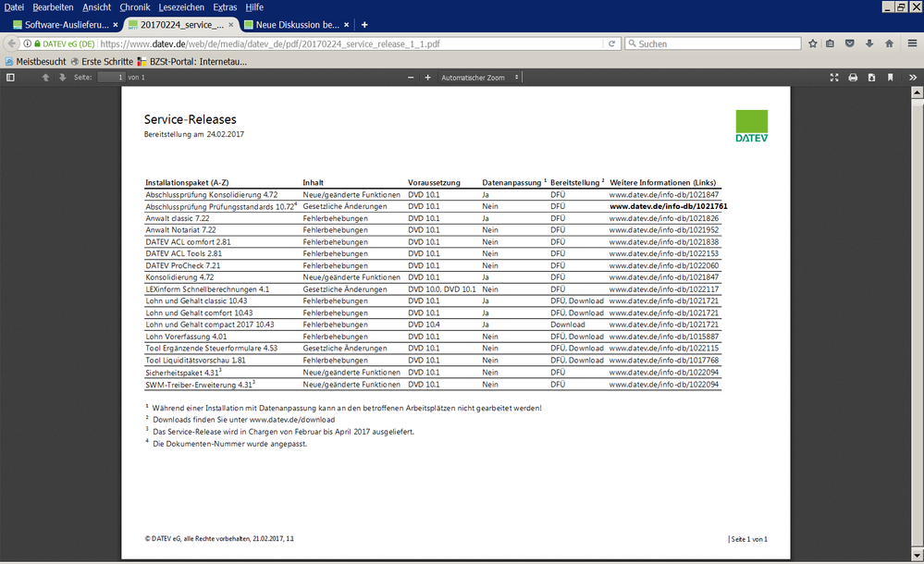Open info-db link 1022117 for LEXinform Schnellberechnungen
This screenshot has width=924, height=564.
(664, 289)
